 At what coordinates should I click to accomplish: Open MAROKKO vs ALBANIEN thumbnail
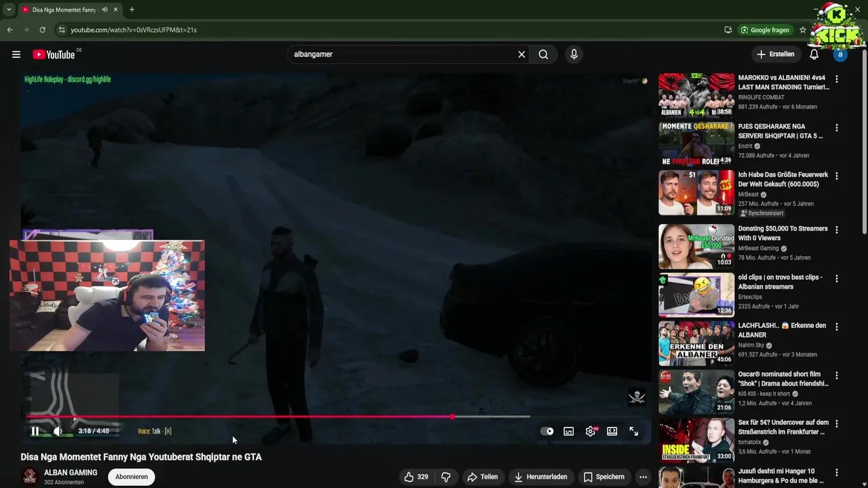[696, 95]
